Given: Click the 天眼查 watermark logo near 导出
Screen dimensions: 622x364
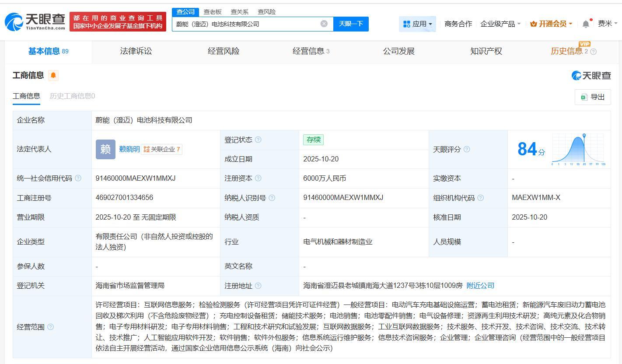Looking at the screenshot, I should click(590, 75).
